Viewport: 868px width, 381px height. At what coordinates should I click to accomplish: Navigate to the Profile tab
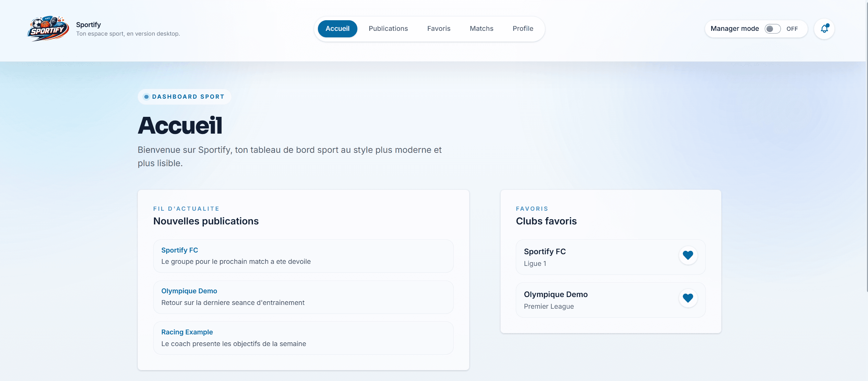coord(523,29)
